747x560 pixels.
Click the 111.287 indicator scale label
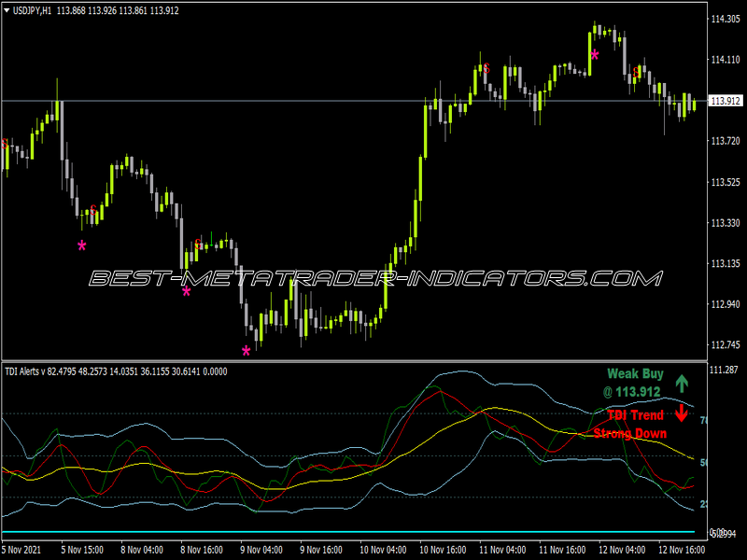tap(725, 370)
